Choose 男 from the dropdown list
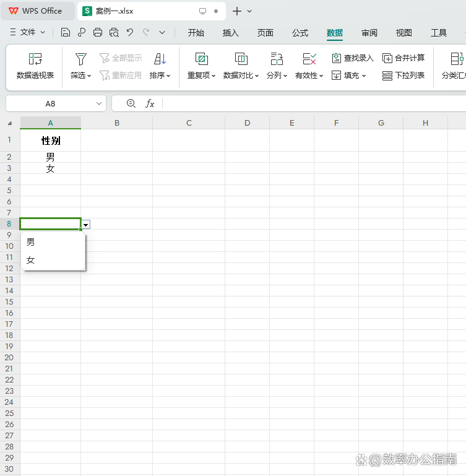 pyautogui.click(x=53, y=242)
